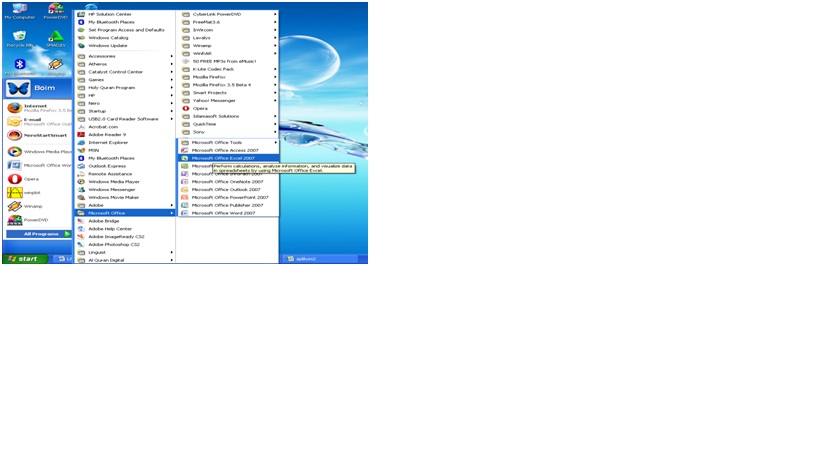Viewport: 819px width, 460px height.
Task: Open the E-mail Microsoft Office Outlook item
Action: tap(39, 122)
